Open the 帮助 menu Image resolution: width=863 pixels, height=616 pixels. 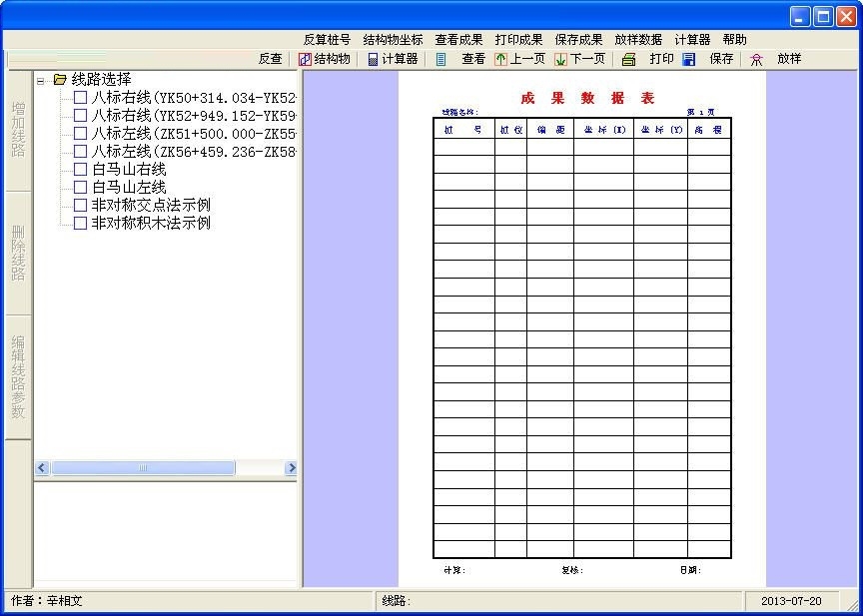coord(735,40)
